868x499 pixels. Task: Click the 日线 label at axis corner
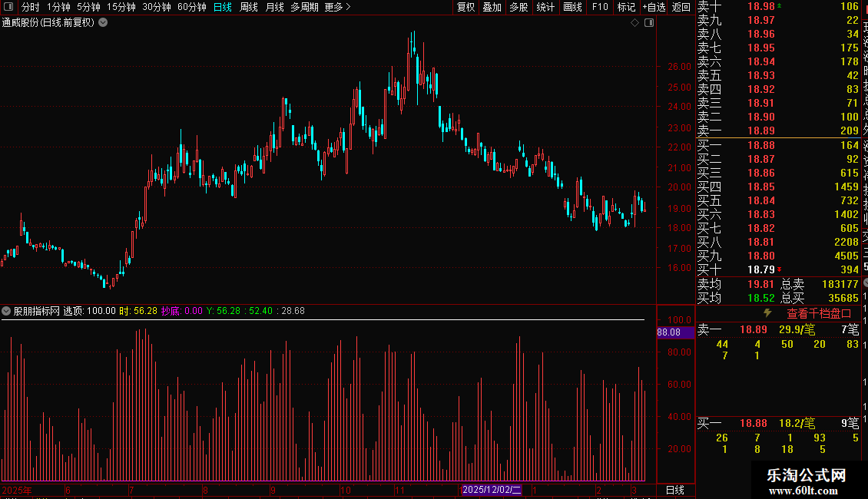674,490
